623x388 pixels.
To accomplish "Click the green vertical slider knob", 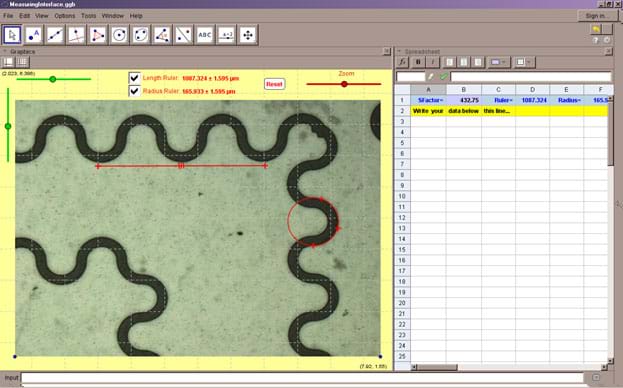I will (x=8, y=126).
